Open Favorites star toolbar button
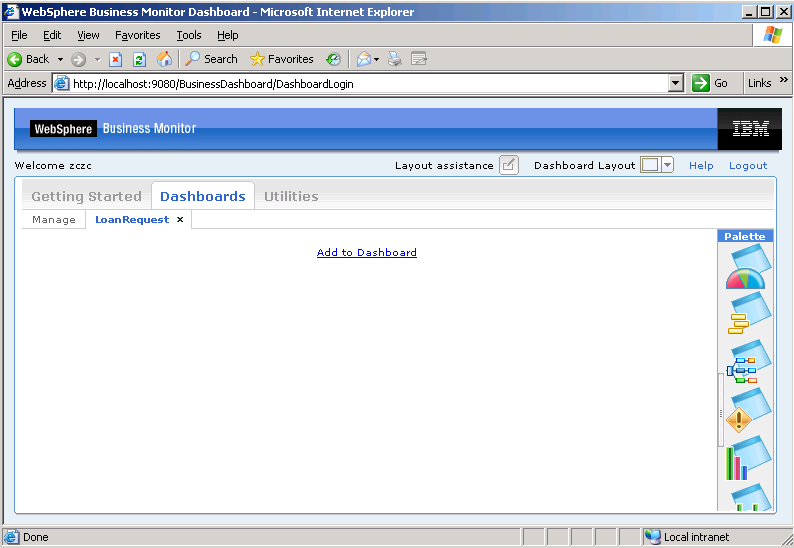Viewport: 794px width, 548px height. pyautogui.click(x=282, y=59)
